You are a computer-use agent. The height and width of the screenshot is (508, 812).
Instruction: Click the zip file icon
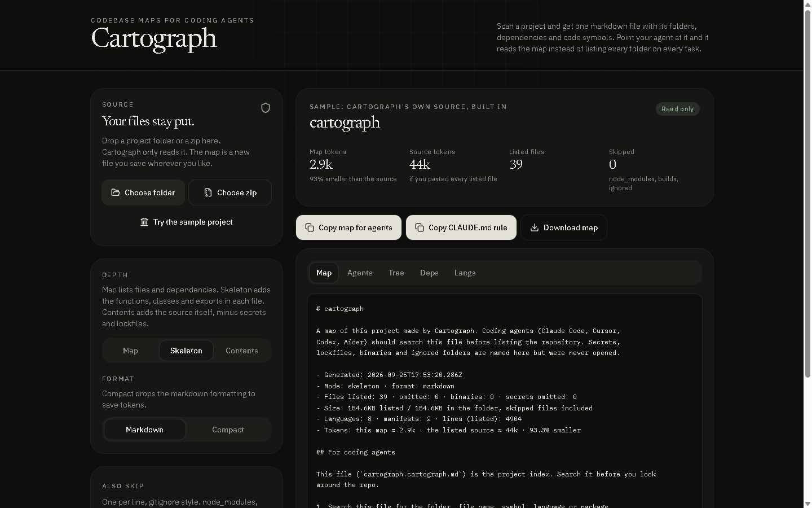tap(208, 192)
